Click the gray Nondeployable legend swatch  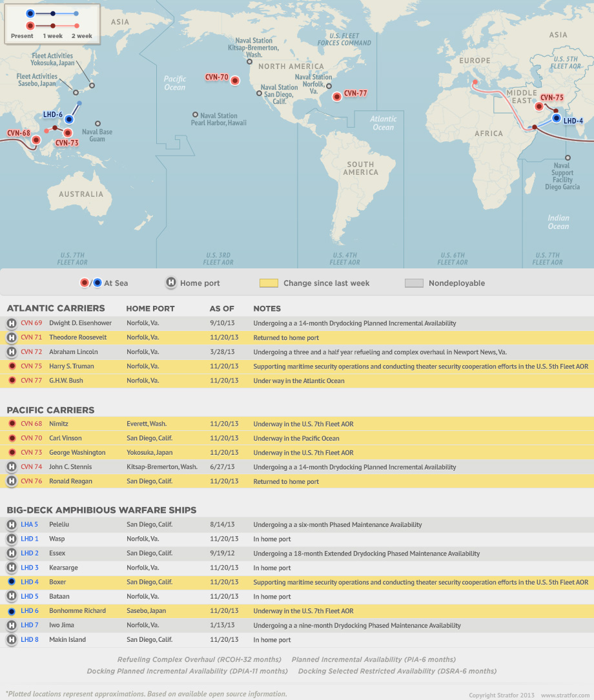pyautogui.click(x=414, y=283)
